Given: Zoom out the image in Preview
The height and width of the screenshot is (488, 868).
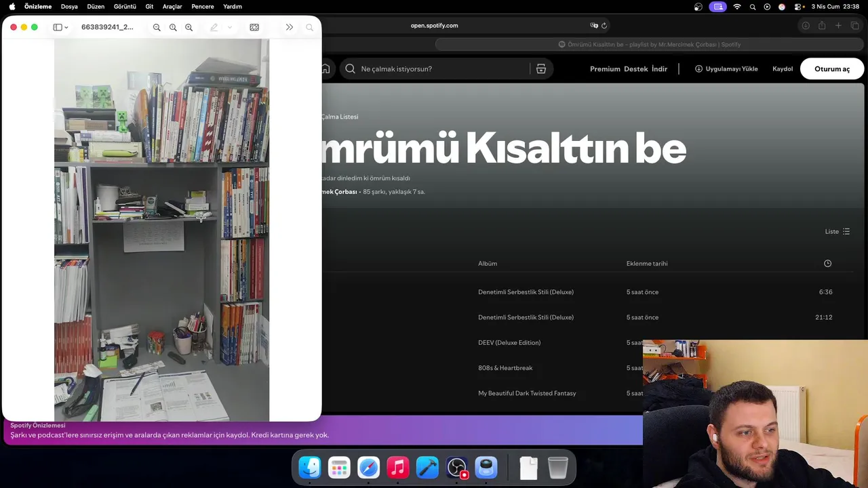Looking at the screenshot, I should coord(157,27).
